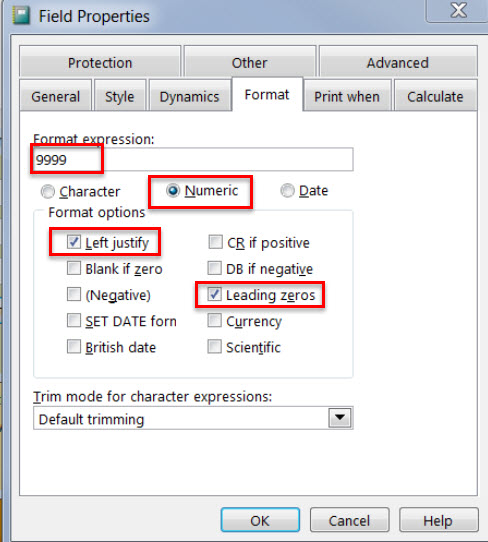Click the Field Properties title bar icon
The image size is (488, 542).
click(21, 16)
